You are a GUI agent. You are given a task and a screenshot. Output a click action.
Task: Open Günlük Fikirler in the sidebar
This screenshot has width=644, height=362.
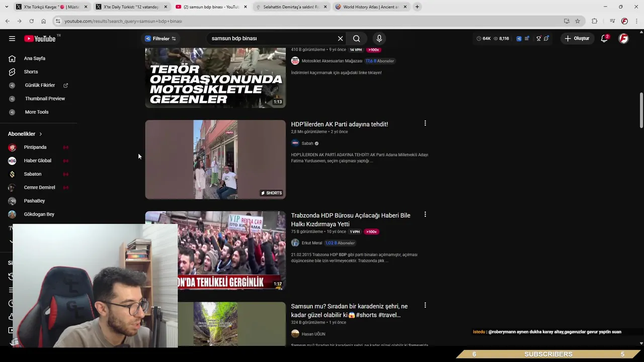pyautogui.click(x=40, y=85)
